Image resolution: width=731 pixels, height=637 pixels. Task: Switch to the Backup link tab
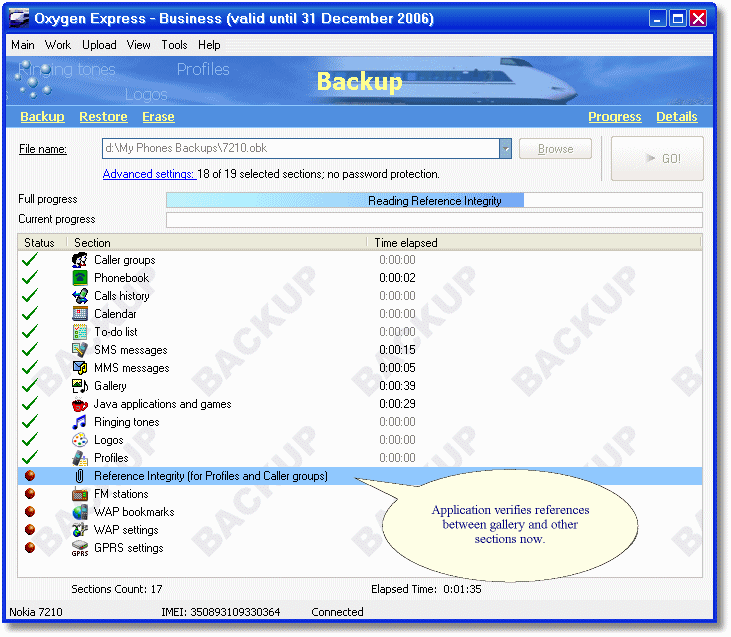click(42, 117)
